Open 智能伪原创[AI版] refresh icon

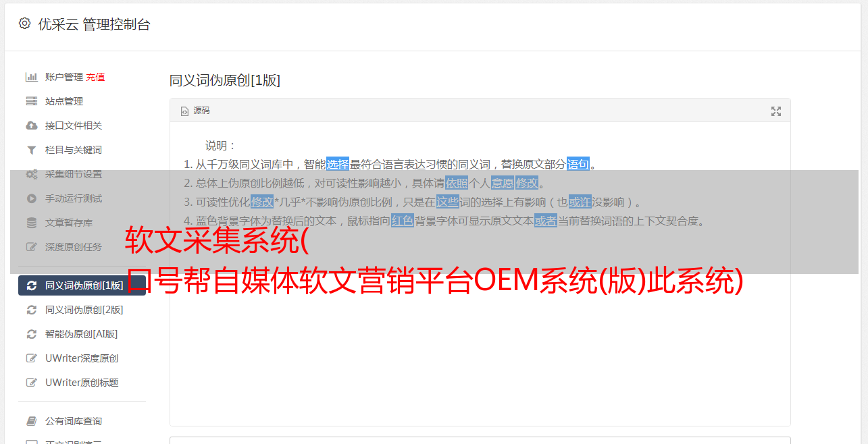31,334
